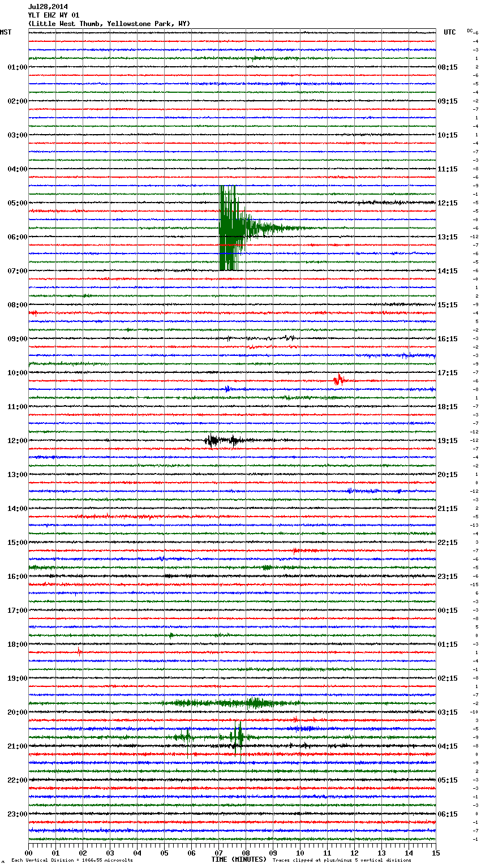
Task: Click the 17:15 UTC time label
Action: click(x=448, y=373)
